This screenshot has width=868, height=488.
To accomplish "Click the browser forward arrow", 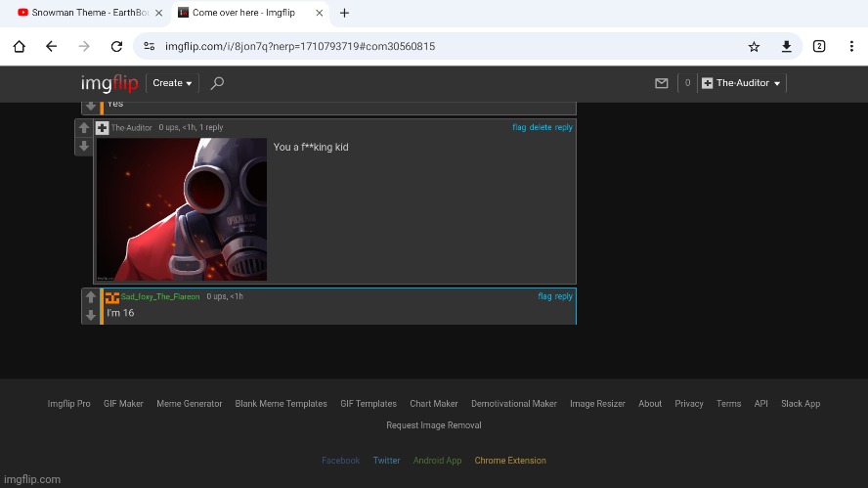I will tap(84, 47).
